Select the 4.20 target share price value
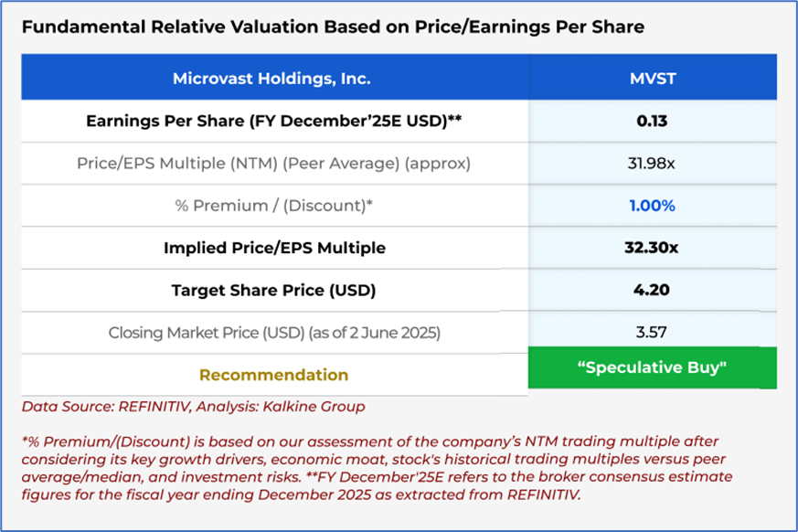 [652, 291]
